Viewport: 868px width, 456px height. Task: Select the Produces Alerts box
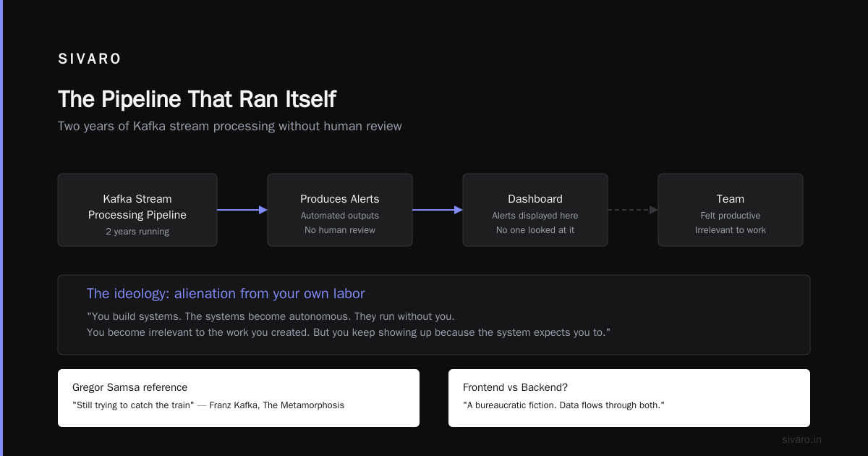[x=340, y=210]
